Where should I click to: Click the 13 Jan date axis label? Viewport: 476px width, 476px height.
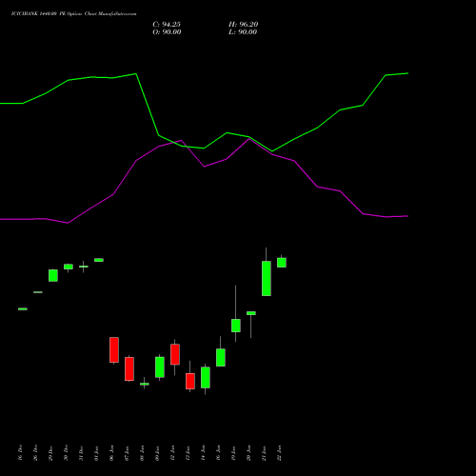(x=188, y=453)
